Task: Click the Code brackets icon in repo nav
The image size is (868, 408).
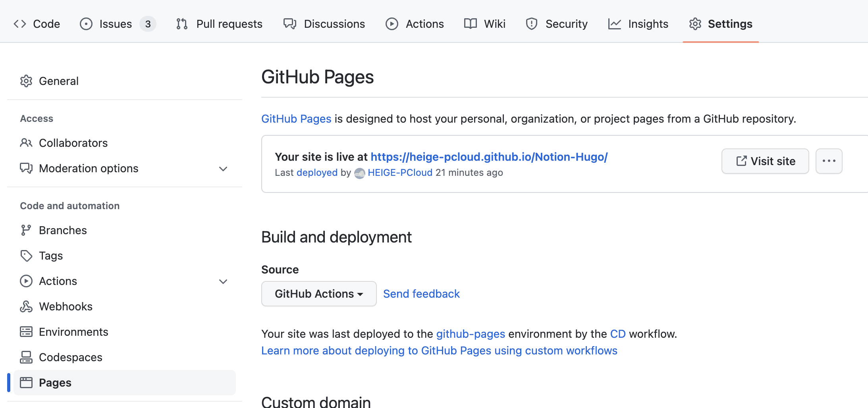Action: [20, 24]
